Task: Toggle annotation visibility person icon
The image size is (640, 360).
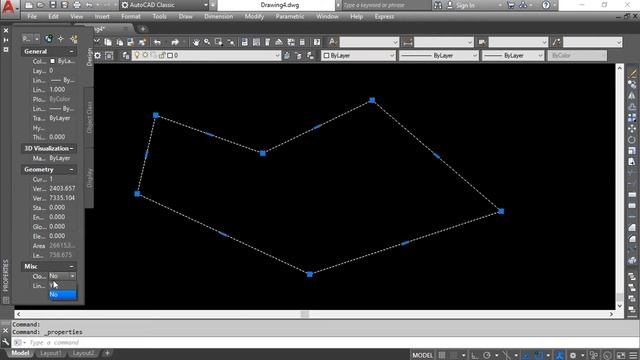Action: 559,355
